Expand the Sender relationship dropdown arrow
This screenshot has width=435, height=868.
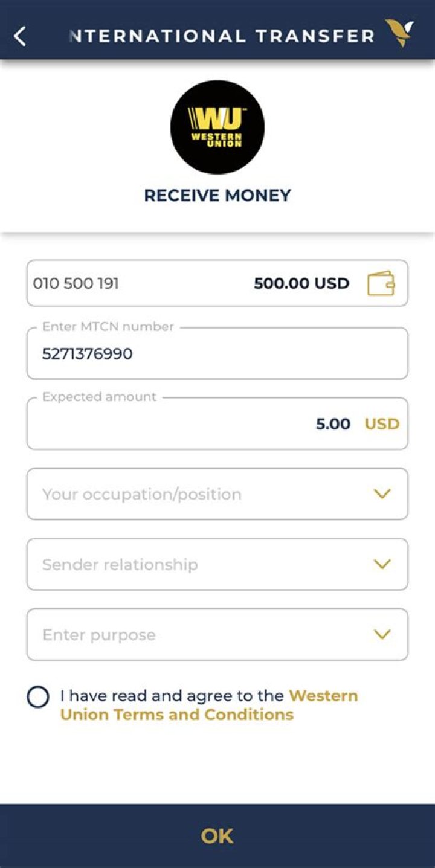click(x=382, y=564)
